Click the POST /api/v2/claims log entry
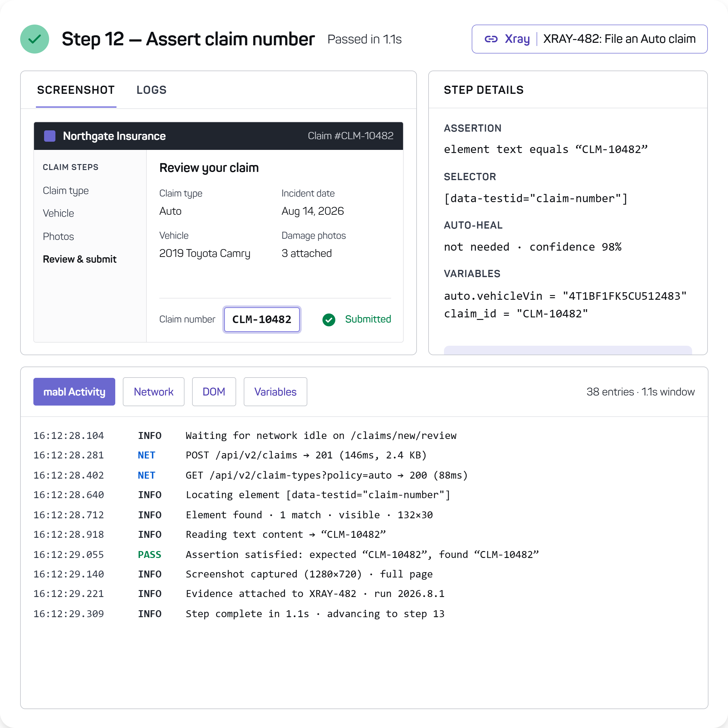 click(x=306, y=456)
